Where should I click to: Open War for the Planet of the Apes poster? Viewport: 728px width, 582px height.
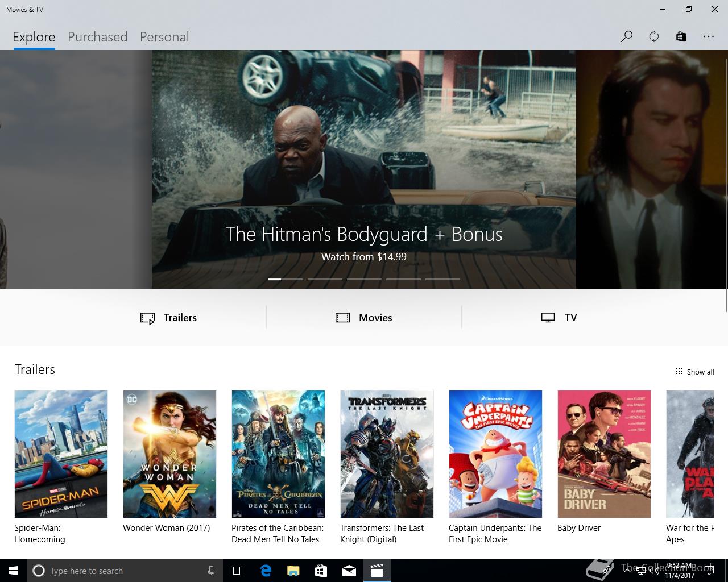coord(690,454)
